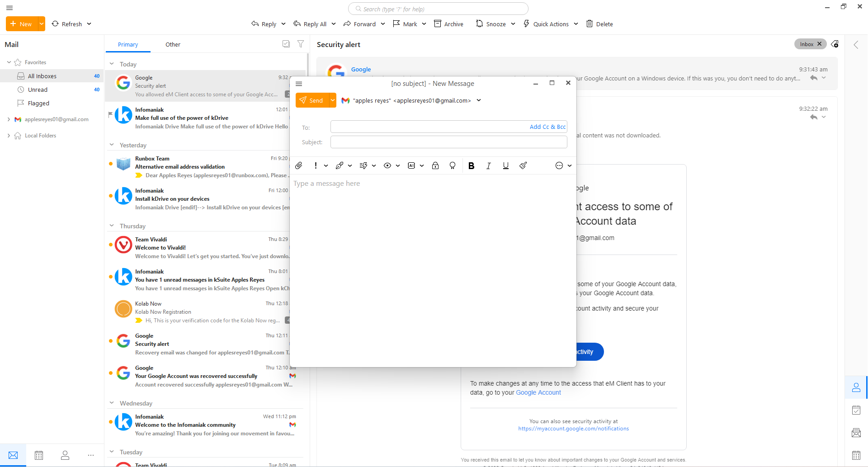
Task: Switch to the Other tab
Action: click(173, 44)
